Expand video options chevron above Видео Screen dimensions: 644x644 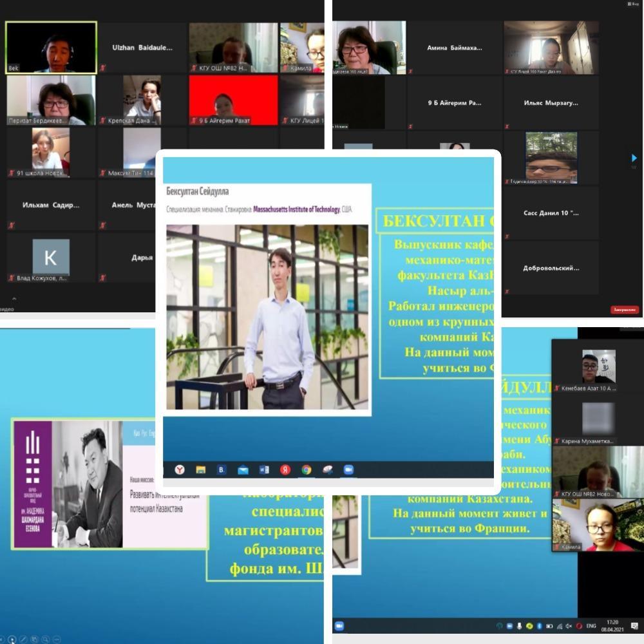14,299
